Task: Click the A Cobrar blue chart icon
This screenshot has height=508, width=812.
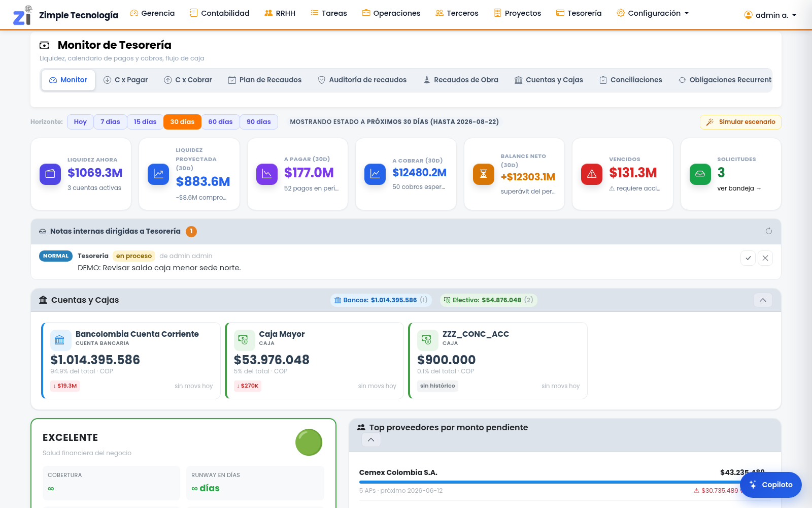Action: pos(375,174)
